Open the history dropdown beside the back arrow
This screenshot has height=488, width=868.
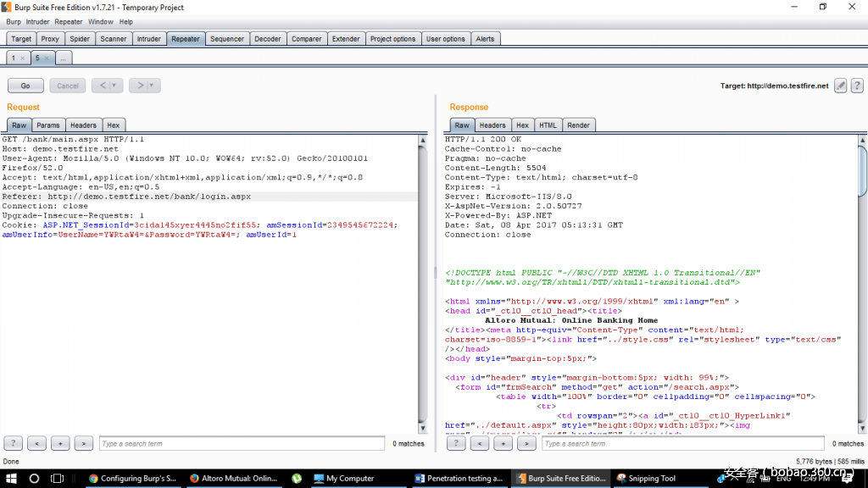(x=114, y=85)
